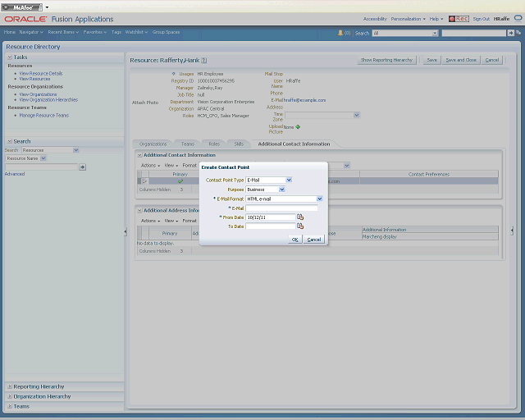Open Recent Items menu

63,32
